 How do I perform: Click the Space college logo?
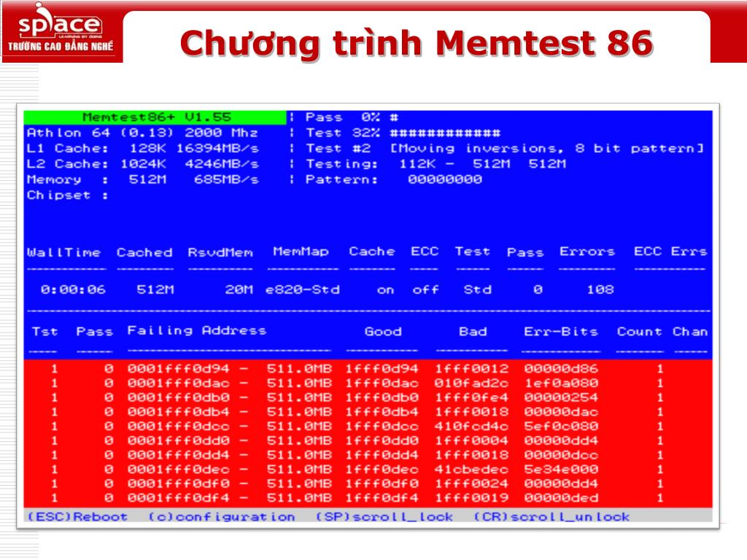[61, 32]
